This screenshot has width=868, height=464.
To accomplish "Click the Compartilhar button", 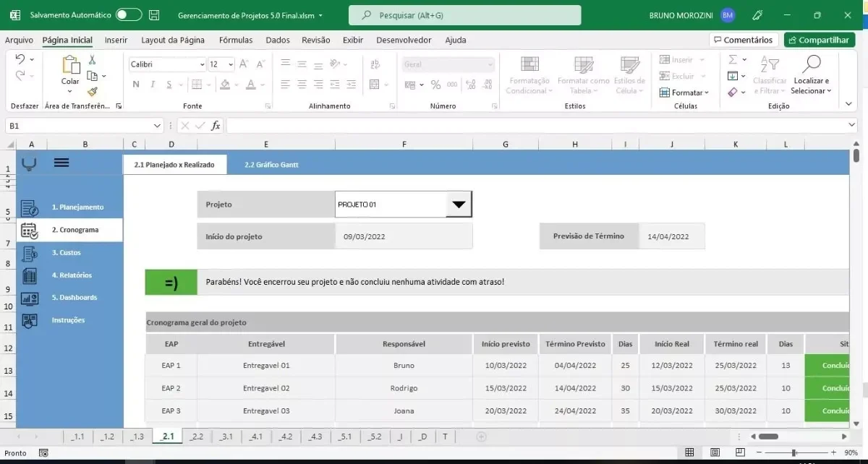I will point(820,40).
